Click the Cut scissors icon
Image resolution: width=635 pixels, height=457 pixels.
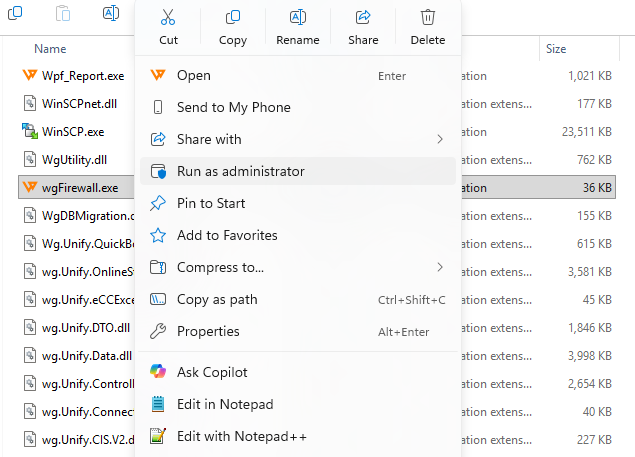[168, 17]
